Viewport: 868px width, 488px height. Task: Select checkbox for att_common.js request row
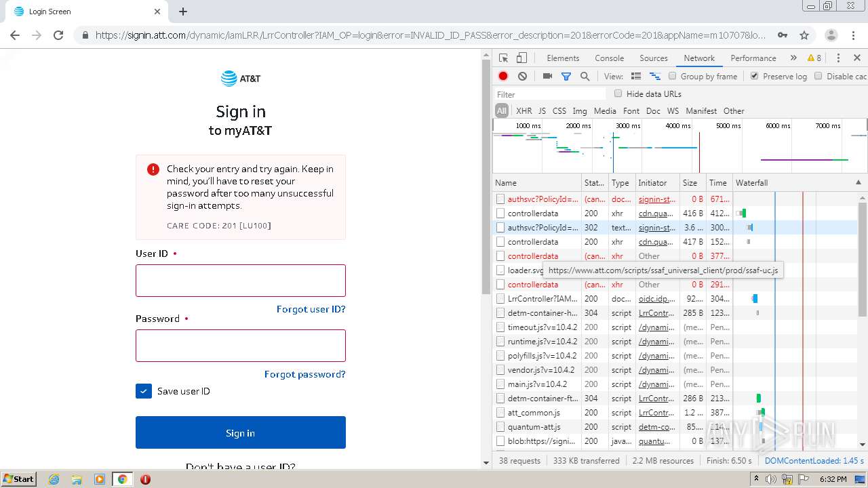pyautogui.click(x=500, y=413)
